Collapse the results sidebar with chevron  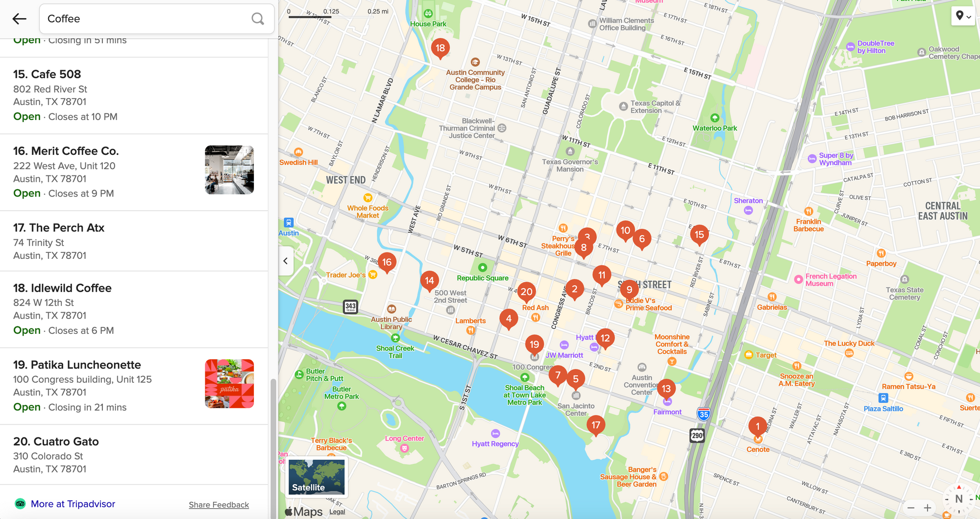click(x=286, y=261)
